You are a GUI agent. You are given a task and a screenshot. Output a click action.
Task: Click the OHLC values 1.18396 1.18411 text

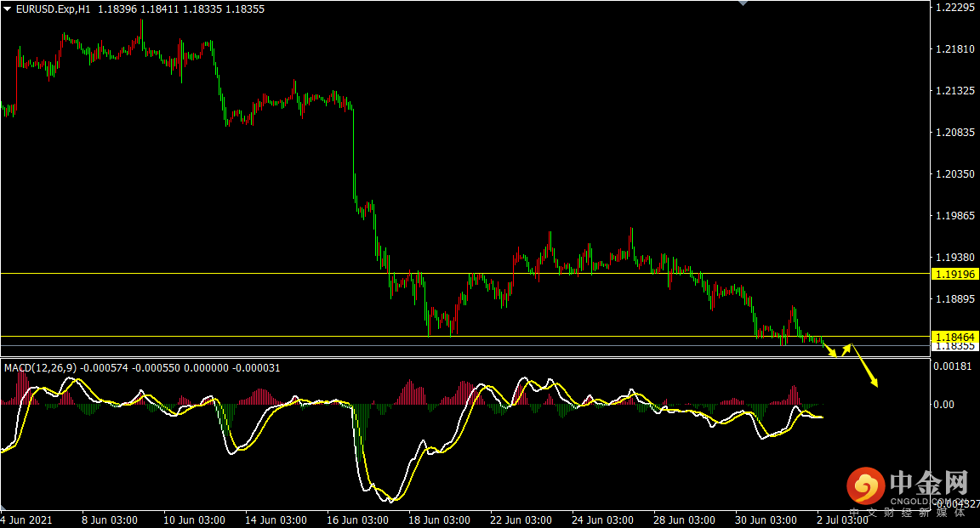pyautogui.click(x=138, y=9)
